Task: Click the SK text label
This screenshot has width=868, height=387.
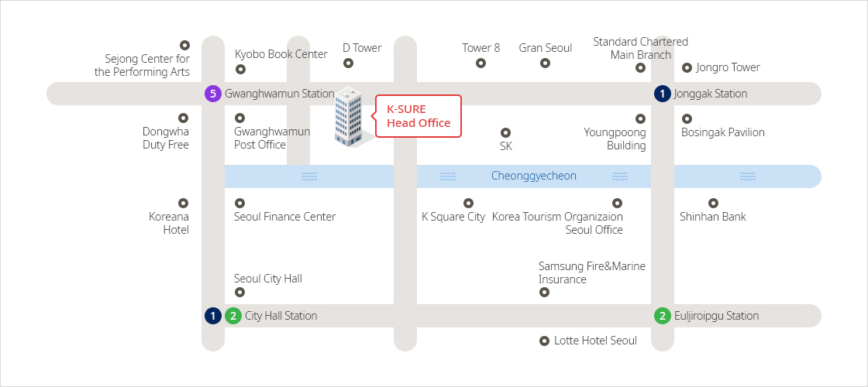Action: [x=506, y=146]
